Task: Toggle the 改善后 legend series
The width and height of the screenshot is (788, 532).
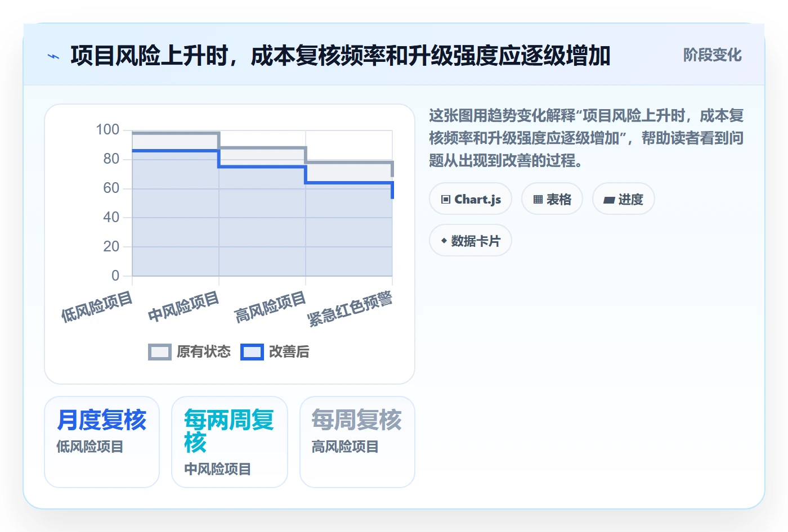Action: (275, 351)
